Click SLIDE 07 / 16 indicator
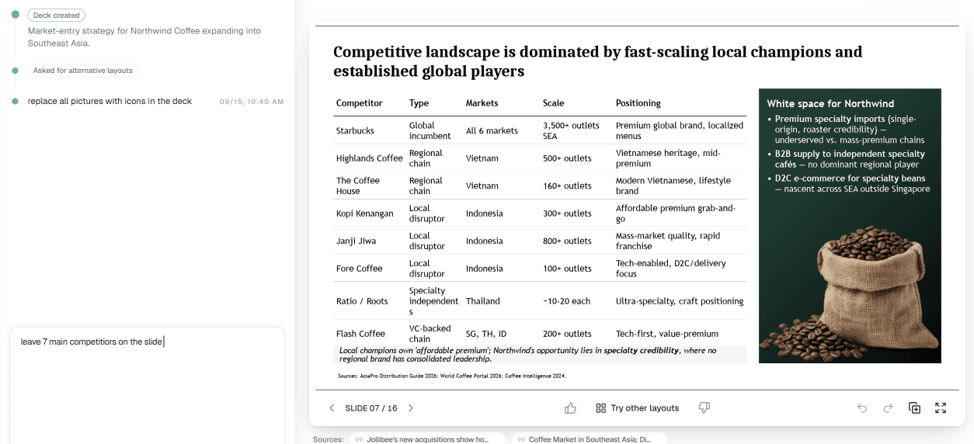 371,408
